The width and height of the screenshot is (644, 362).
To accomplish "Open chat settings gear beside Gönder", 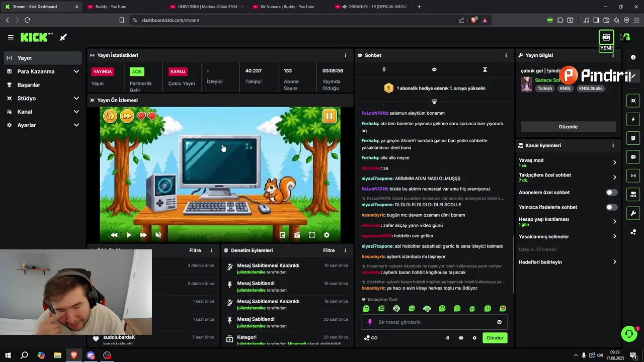I will pos(474,338).
